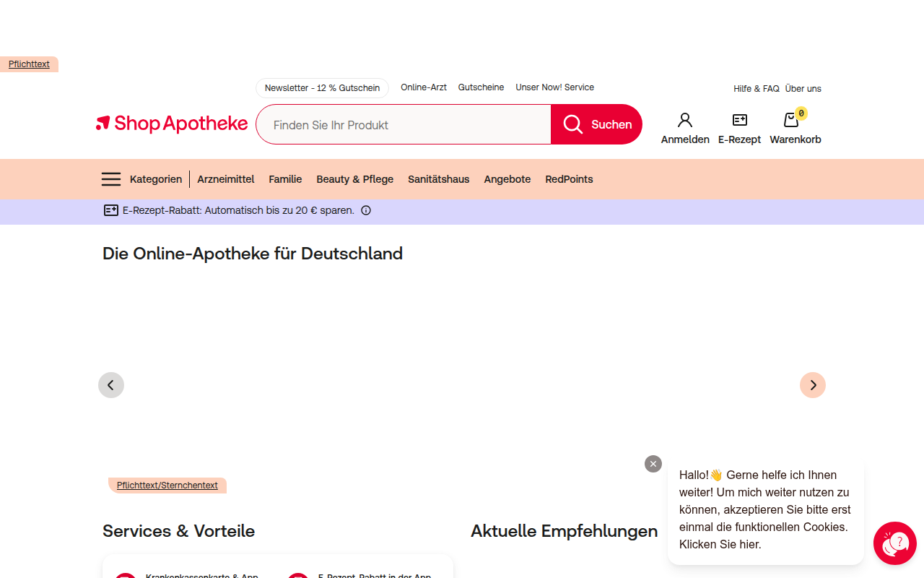Open the Sanitätshaus menu
Image resolution: width=924 pixels, height=578 pixels.
[x=439, y=179]
